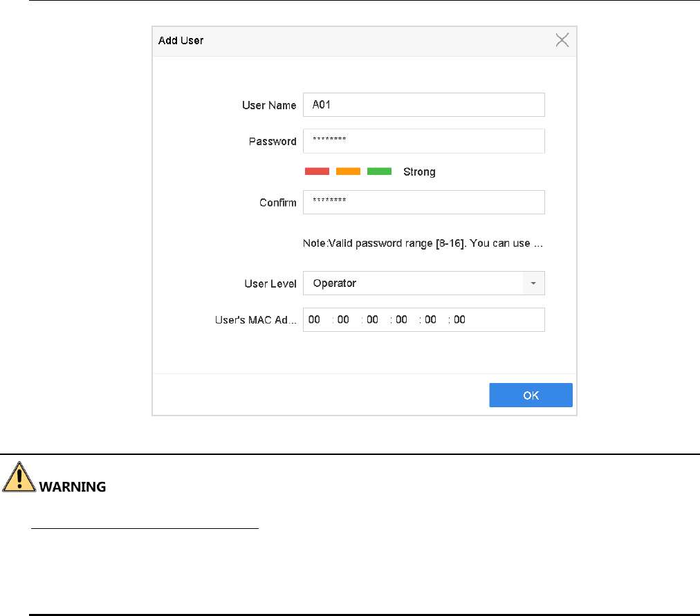Viewport: 700px width, 616px height.
Task: Click the truncated valid password range note
Action: click(423, 244)
